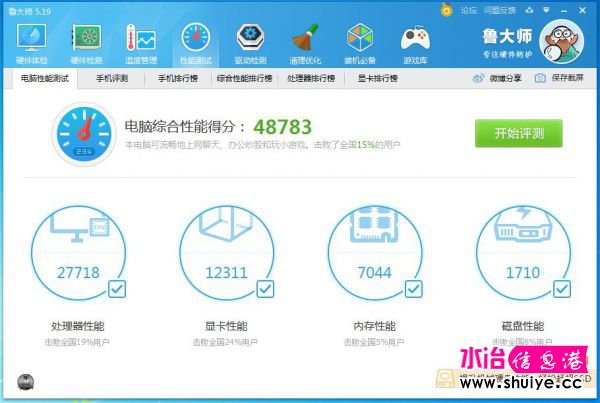Toggle the 处理器性能 checkbox

click(x=116, y=289)
